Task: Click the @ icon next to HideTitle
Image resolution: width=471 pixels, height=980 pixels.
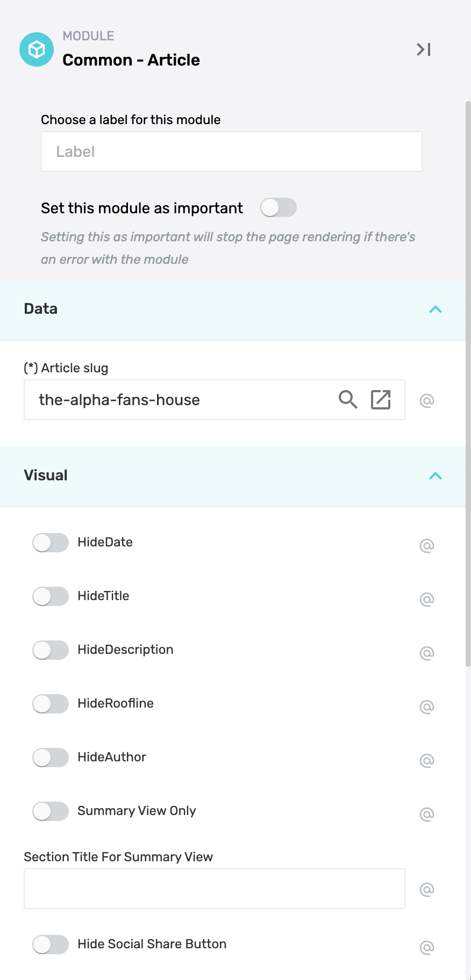Action: [427, 599]
